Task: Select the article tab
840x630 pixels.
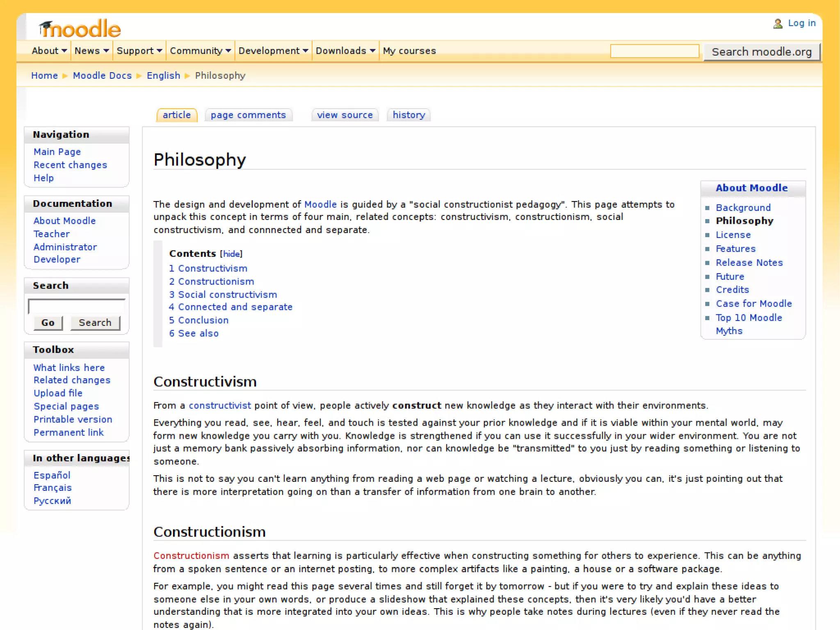Action: 177,115
